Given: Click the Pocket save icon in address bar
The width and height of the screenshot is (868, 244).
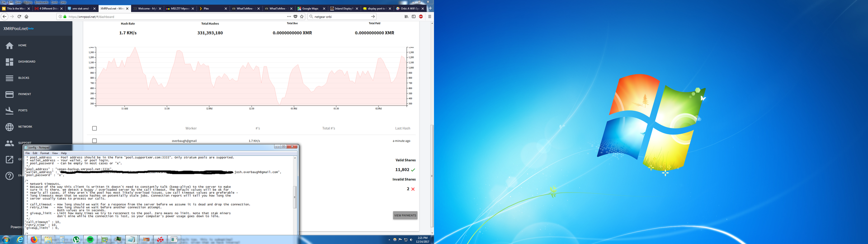Looking at the screenshot, I should [x=296, y=16].
